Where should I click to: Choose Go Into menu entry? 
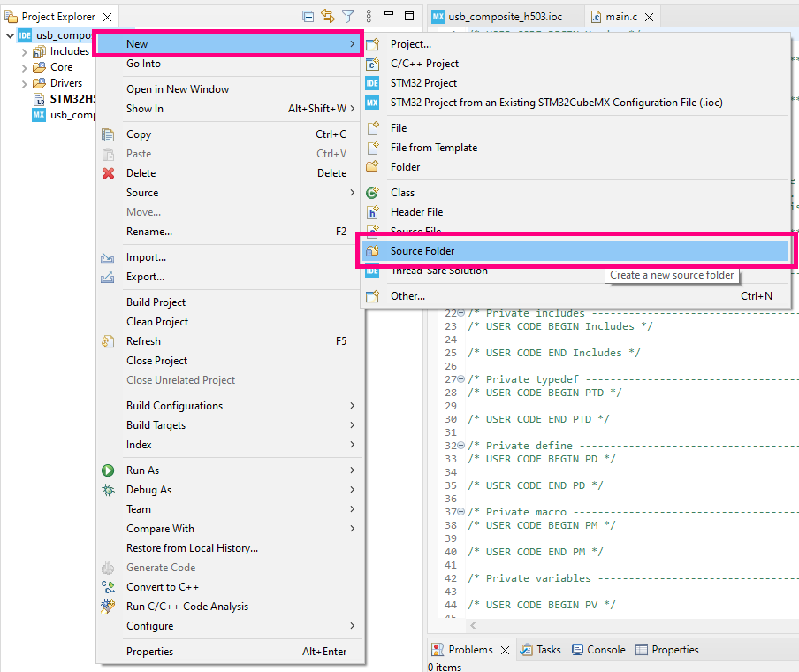[x=143, y=64]
